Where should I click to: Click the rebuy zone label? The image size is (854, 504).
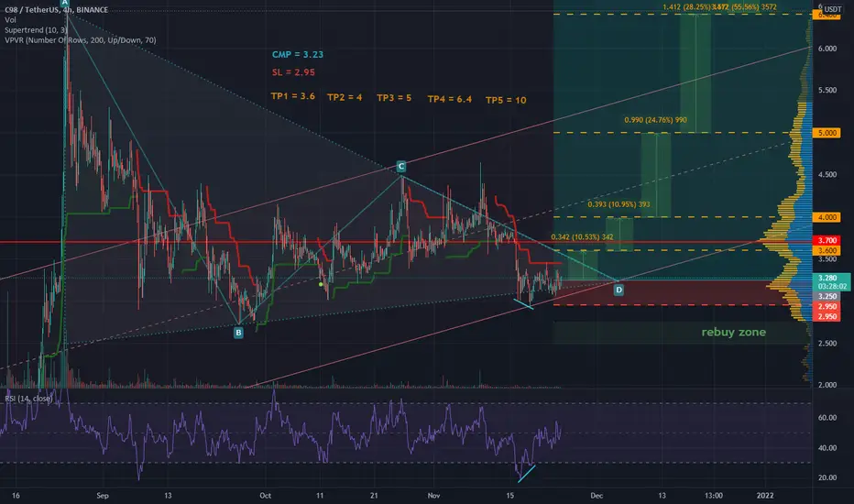tap(733, 332)
